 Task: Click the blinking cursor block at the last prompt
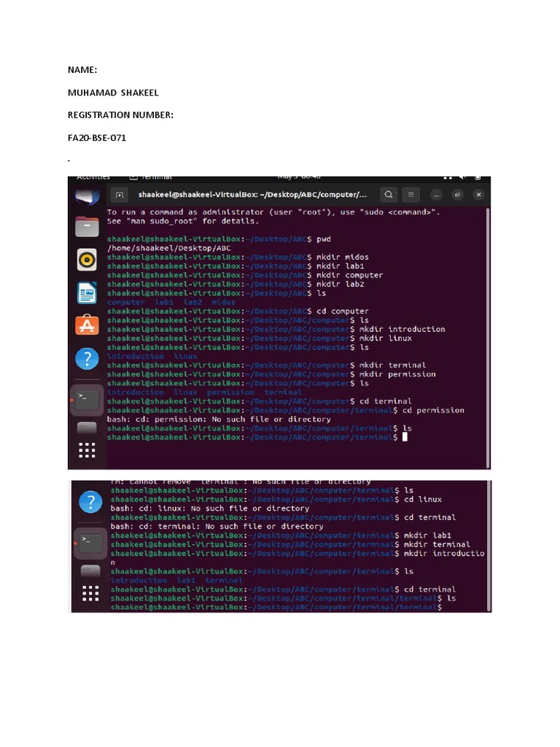coord(405,437)
